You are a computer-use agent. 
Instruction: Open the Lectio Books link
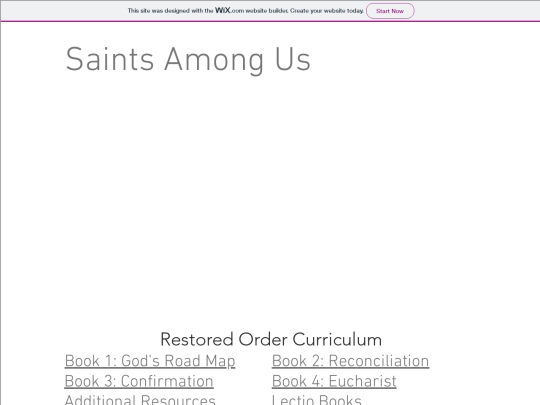pos(316,399)
